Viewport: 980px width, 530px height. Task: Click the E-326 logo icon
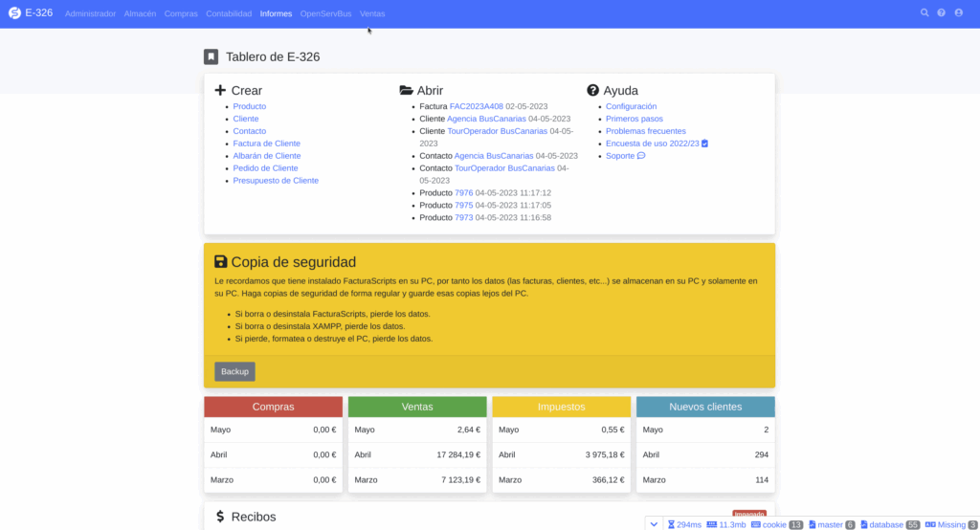coord(14,13)
